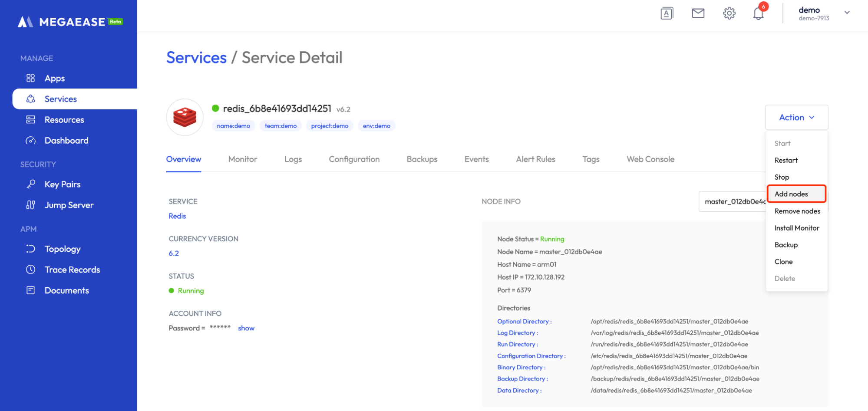
Task: Click the redis_6b8e41693dd14251 service name
Action: (277, 109)
